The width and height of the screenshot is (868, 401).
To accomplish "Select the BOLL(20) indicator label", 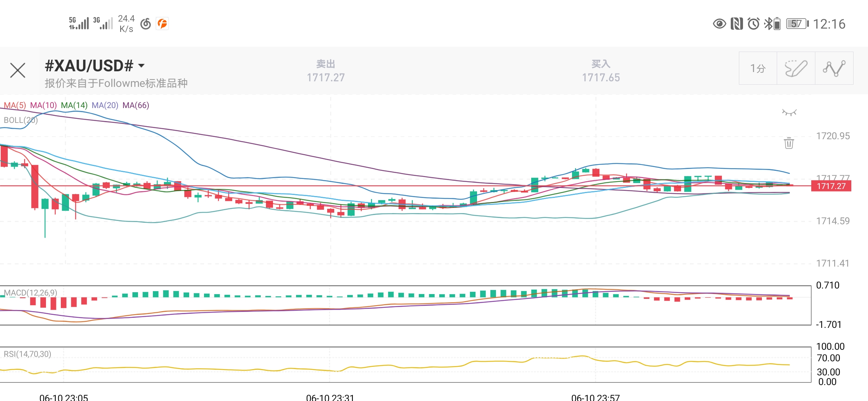I will [21, 120].
